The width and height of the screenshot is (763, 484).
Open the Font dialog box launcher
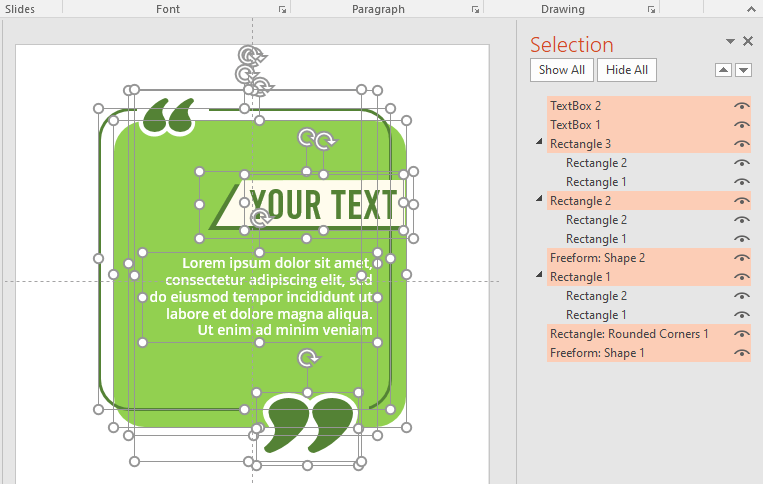(x=282, y=9)
